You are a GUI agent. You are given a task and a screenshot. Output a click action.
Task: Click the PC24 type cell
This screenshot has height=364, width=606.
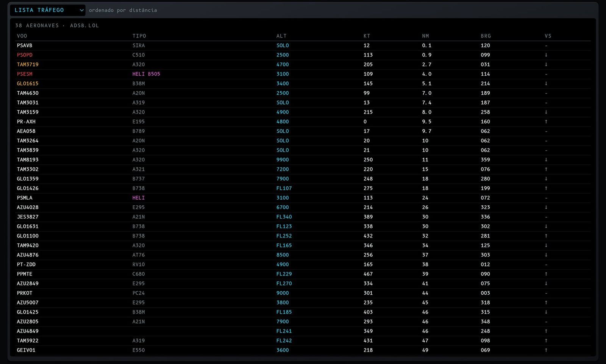pyautogui.click(x=139, y=293)
